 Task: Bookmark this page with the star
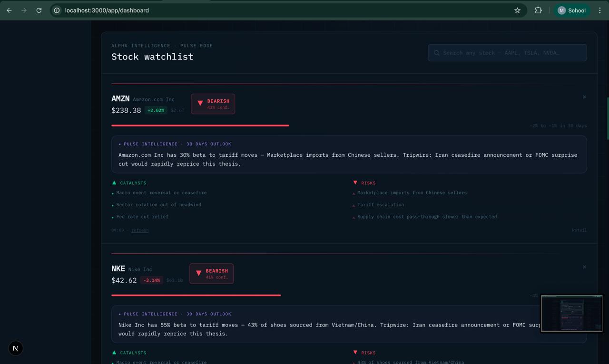(x=517, y=10)
